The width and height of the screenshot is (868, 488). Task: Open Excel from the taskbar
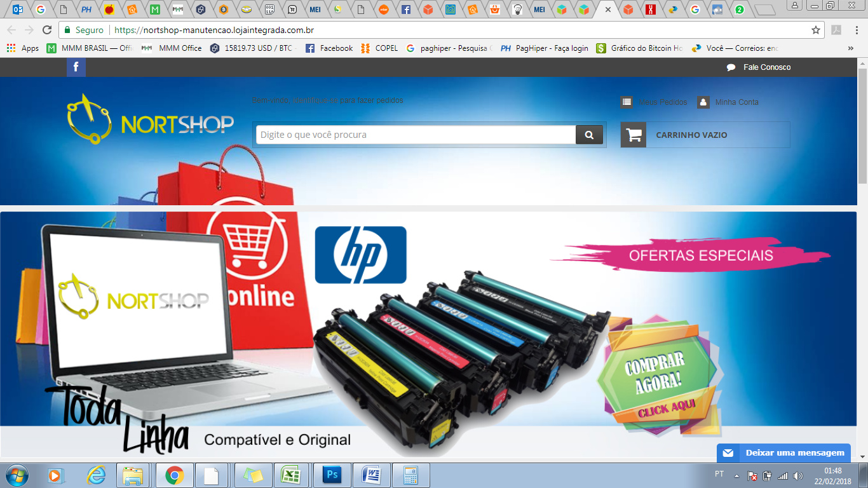click(x=291, y=475)
